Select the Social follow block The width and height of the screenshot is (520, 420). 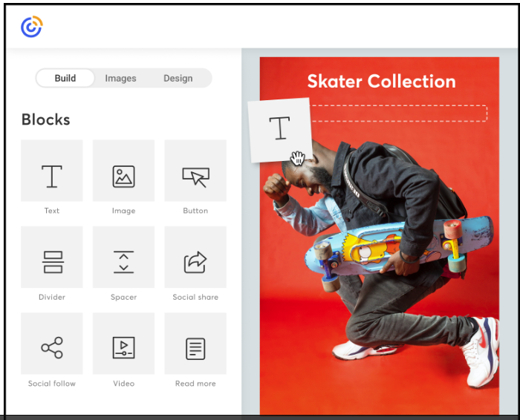(52, 344)
